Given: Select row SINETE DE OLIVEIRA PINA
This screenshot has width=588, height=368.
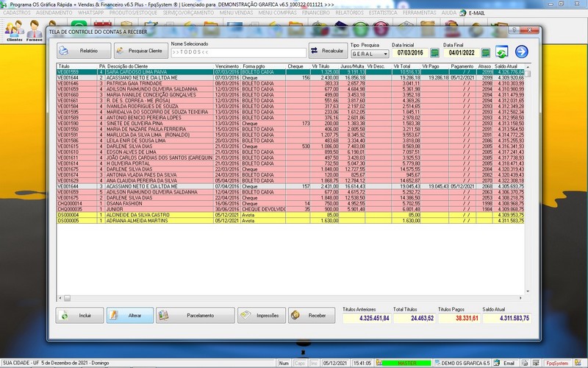Looking at the screenshot, I should coord(290,124).
